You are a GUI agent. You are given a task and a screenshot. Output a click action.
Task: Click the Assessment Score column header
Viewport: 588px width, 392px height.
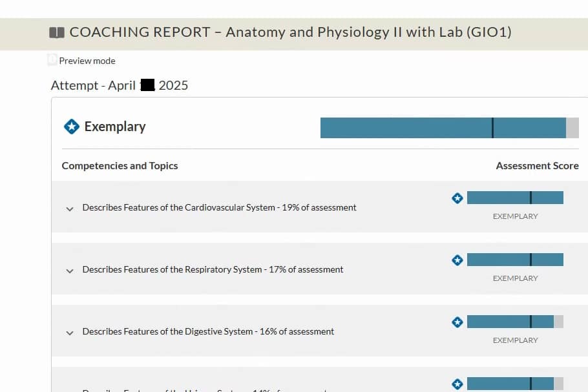point(537,165)
